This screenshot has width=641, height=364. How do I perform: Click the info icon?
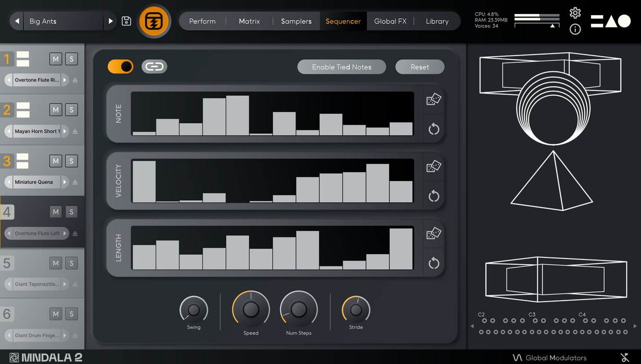coord(575,29)
